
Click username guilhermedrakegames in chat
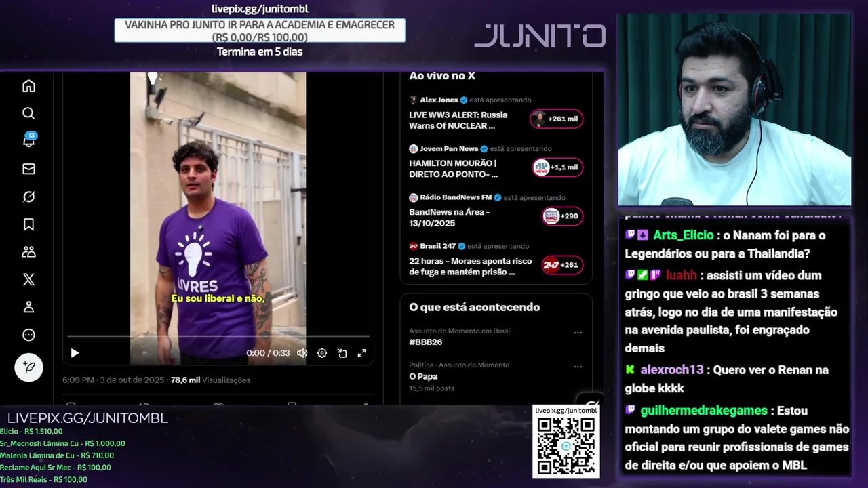704,411
